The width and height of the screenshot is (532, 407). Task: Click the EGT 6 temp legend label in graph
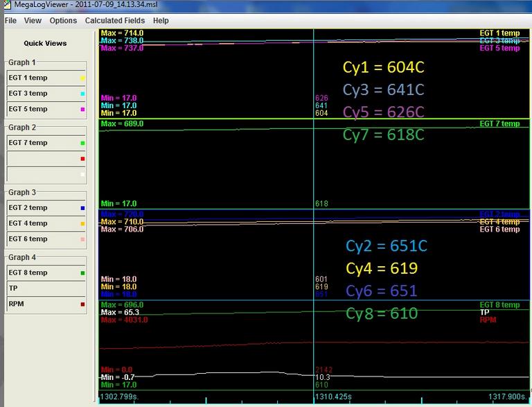click(x=499, y=230)
